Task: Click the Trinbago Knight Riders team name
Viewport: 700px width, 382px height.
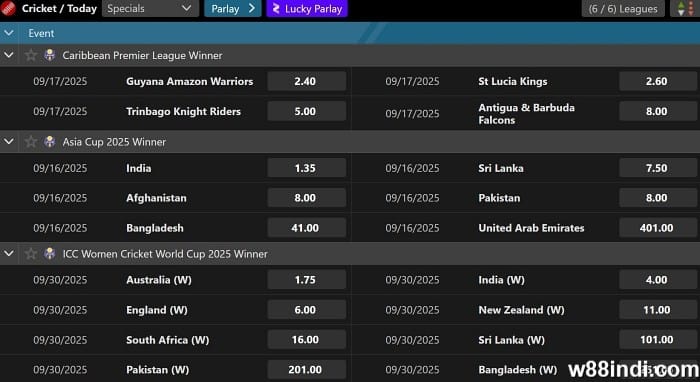Action: (183, 112)
